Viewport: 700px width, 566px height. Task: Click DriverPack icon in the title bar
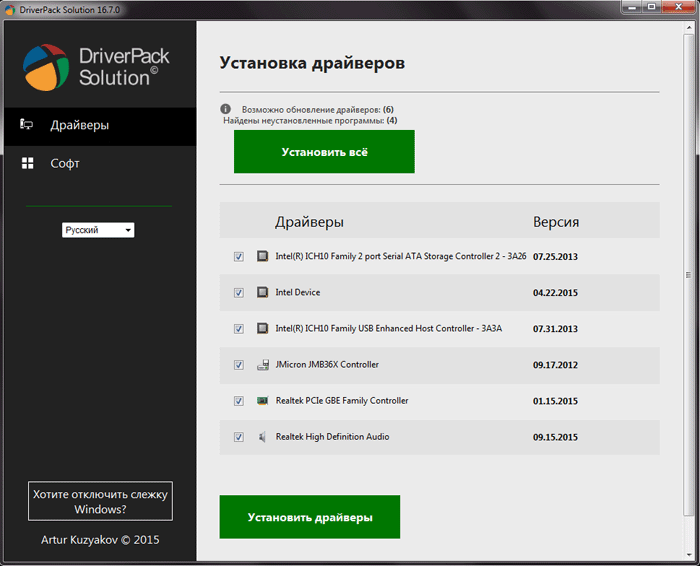10,9
